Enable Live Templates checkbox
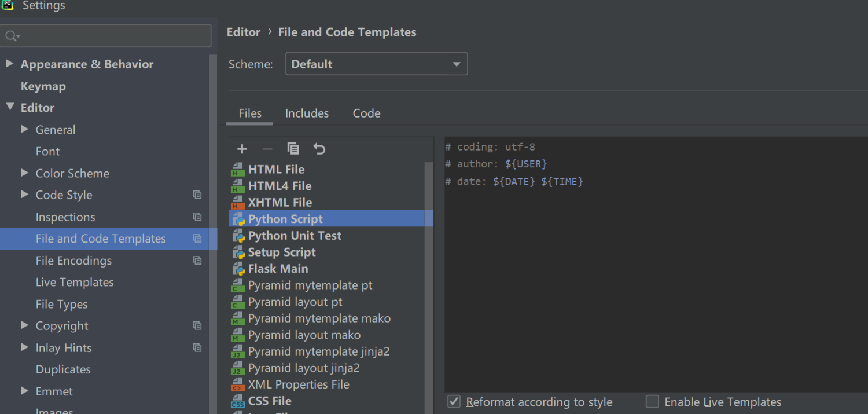The image size is (868, 414). (652, 402)
